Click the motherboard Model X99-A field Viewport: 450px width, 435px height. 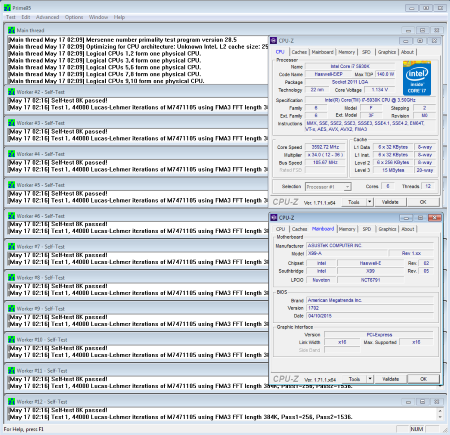coord(346,253)
